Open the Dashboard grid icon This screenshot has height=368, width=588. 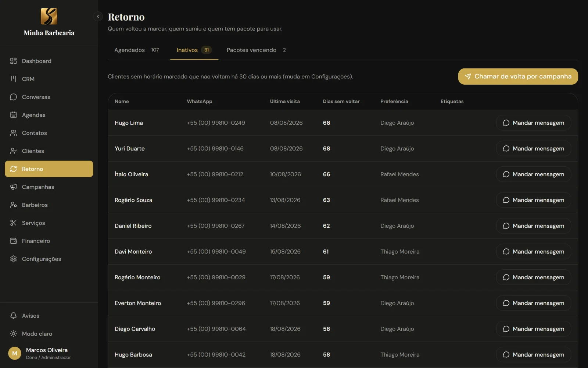(14, 61)
